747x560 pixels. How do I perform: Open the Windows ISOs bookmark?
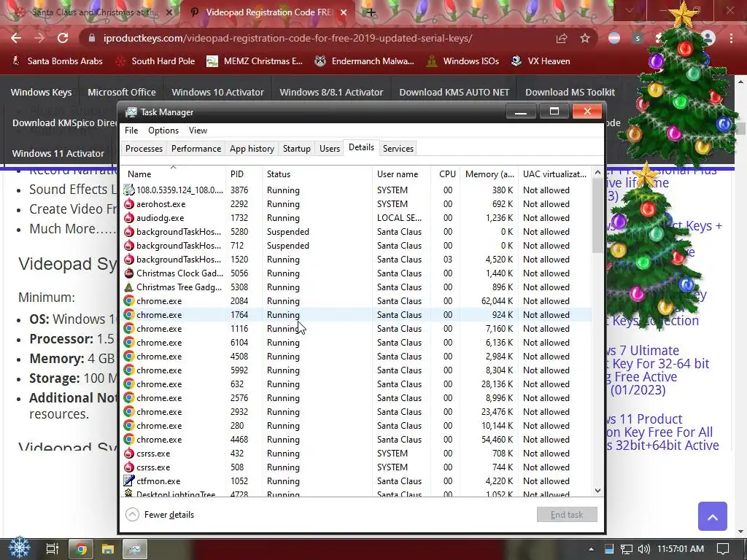coord(462,61)
